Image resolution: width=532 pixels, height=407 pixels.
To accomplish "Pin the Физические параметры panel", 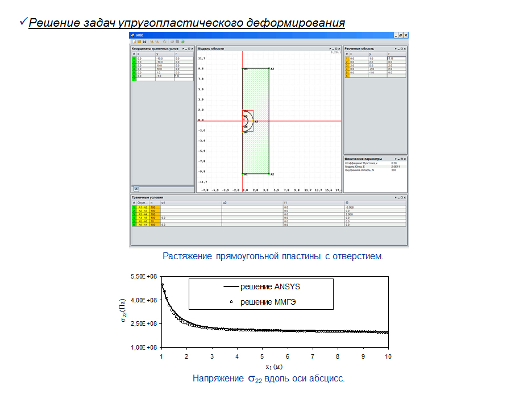I will click(396, 159).
